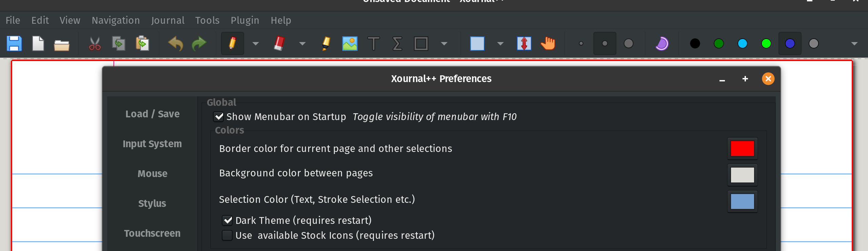Select the TeX math tool
Screen dimensions: 868x251
pyautogui.click(x=396, y=43)
